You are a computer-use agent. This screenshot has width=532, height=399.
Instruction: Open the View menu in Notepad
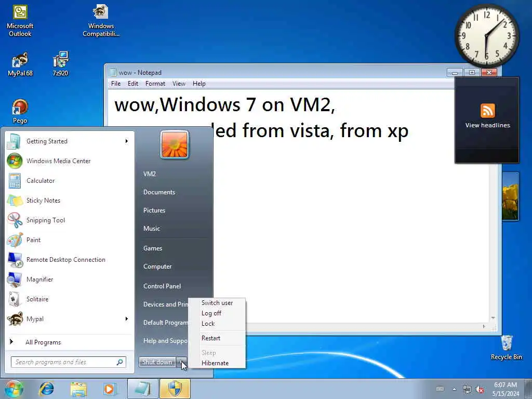pyautogui.click(x=179, y=84)
